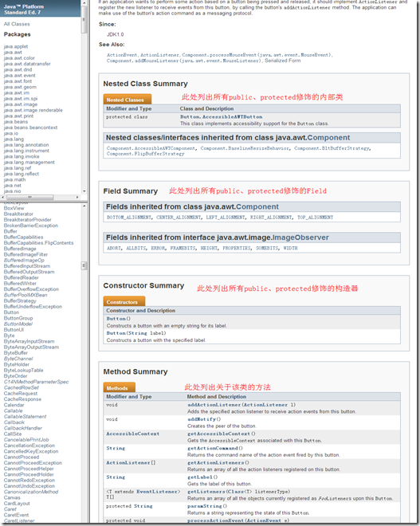
Task: Open BrokenBarrierException class
Action: tap(31, 226)
